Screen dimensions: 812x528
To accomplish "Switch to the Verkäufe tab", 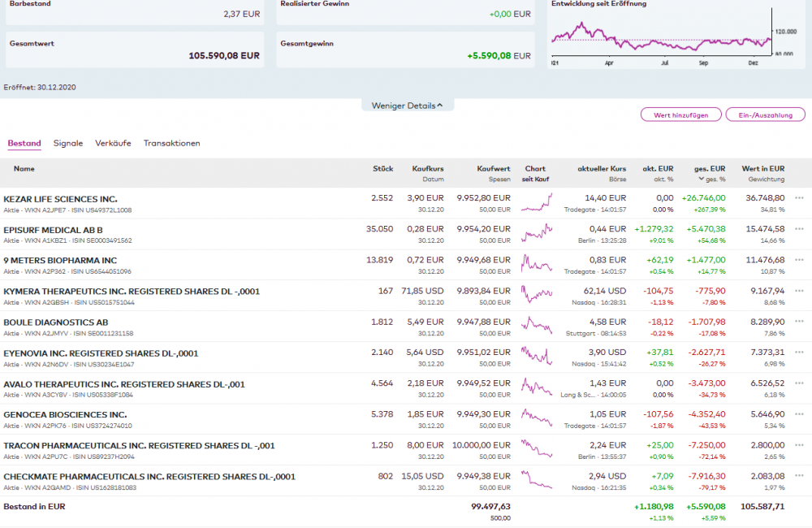I will point(113,143).
